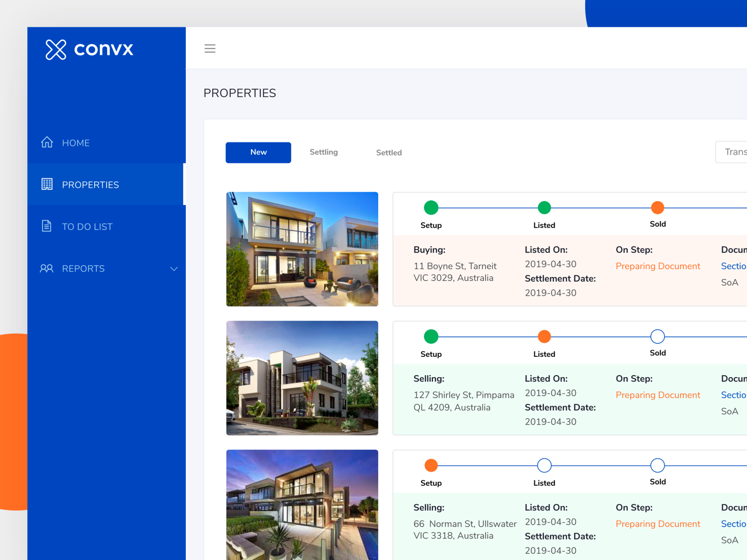Click the Buying: label
The image size is (747, 560).
[429, 250]
